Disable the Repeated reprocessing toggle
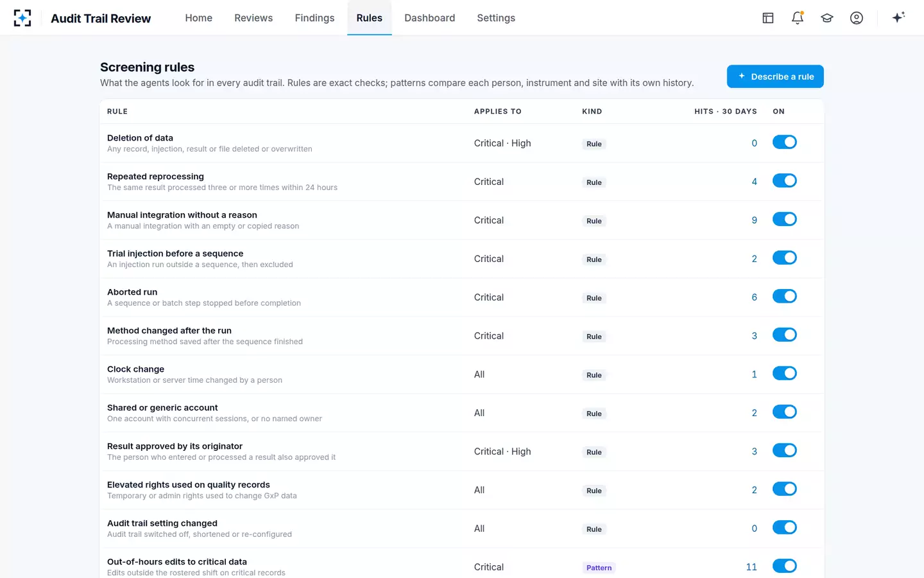Viewport: 924px width, 578px height. 784,180
